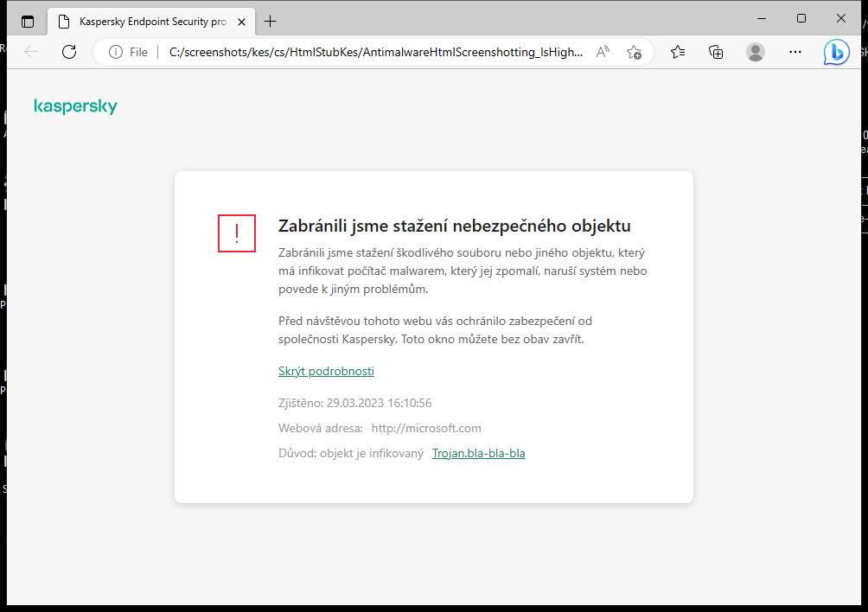View File info in the address bar

116,52
